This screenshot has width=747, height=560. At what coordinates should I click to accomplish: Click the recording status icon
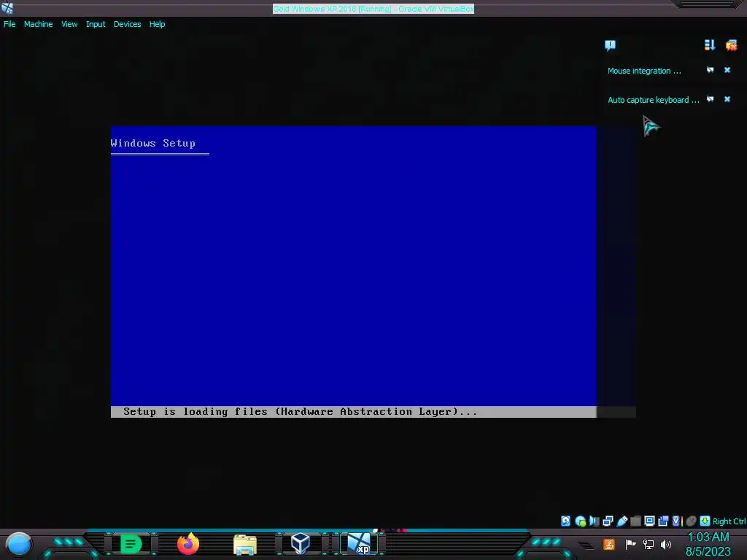663,521
